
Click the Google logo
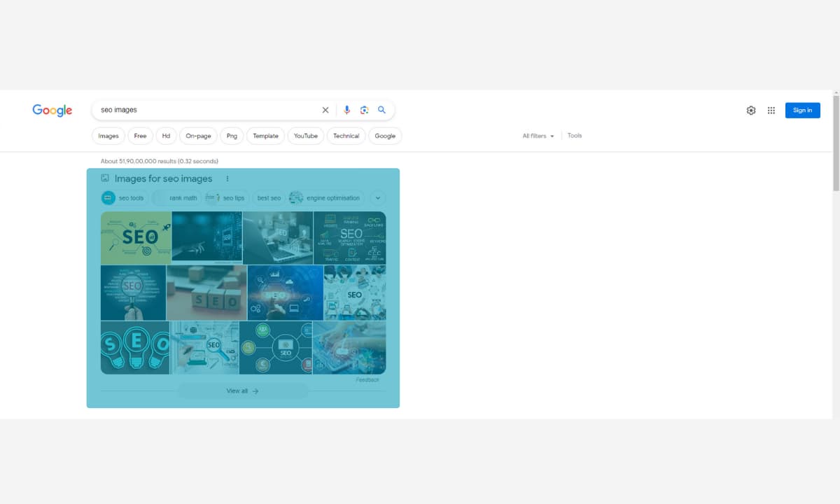point(52,110)
